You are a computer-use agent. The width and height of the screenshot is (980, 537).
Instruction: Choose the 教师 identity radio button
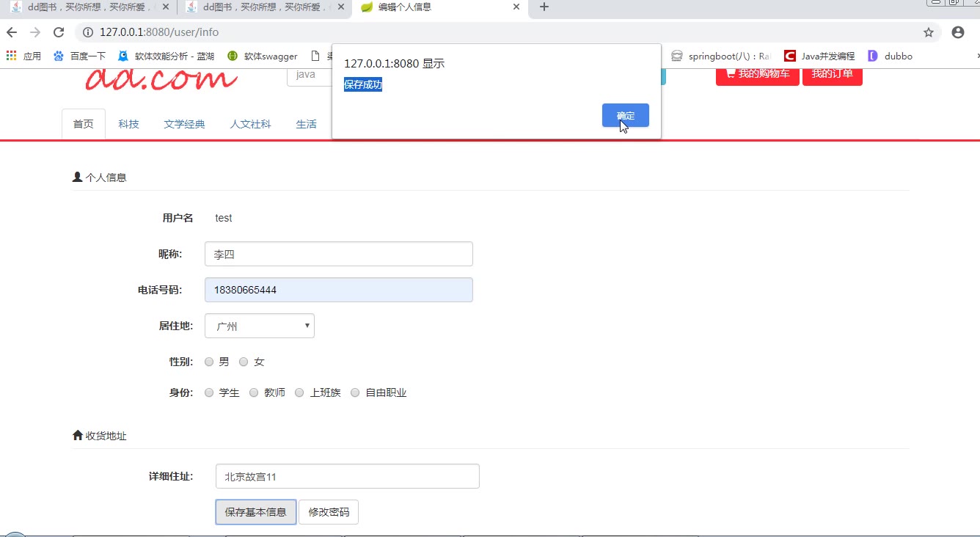[254, 392]
